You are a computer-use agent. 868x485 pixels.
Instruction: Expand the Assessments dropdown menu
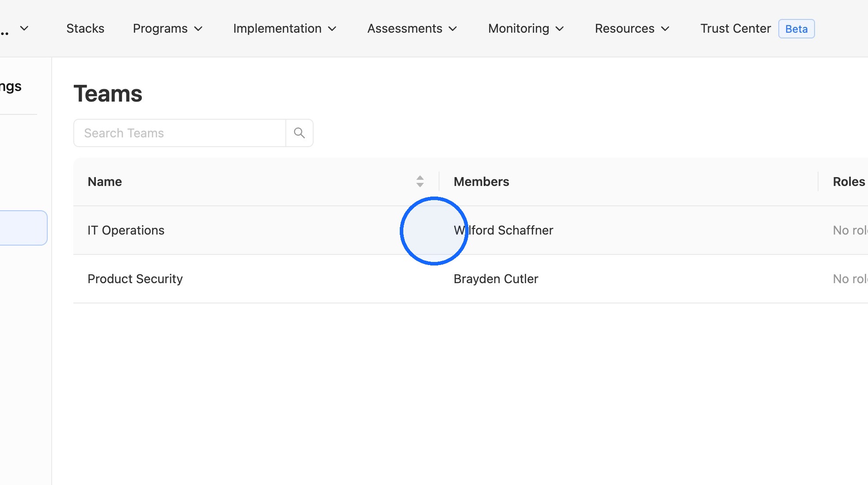coord(412,28)
